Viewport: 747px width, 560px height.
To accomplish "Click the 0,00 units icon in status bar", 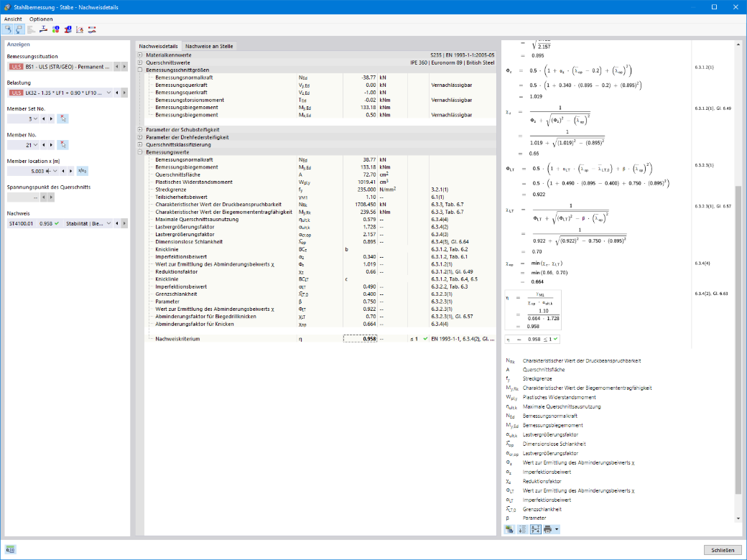I will pyautogui.click(x=11, y=549).
